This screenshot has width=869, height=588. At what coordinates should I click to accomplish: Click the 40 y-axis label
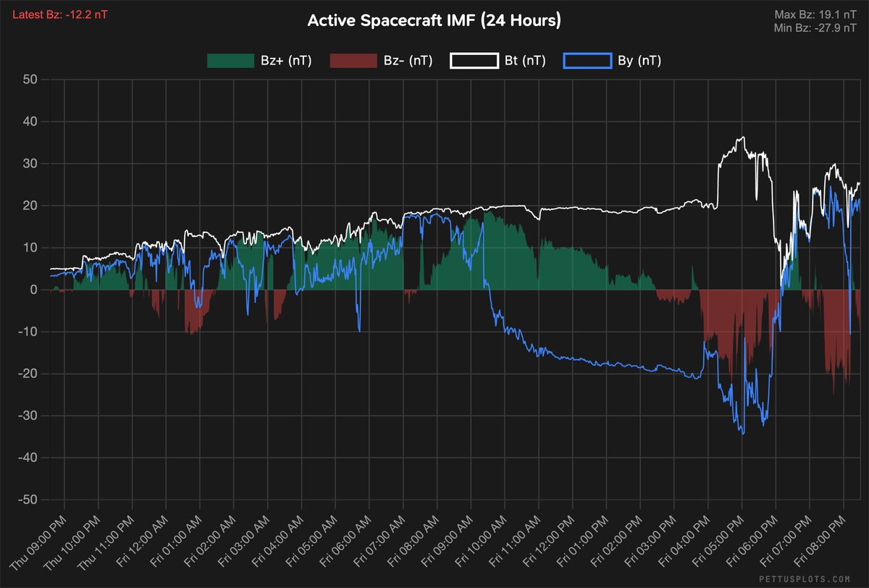pyautogui.click(x=30, y=122)
